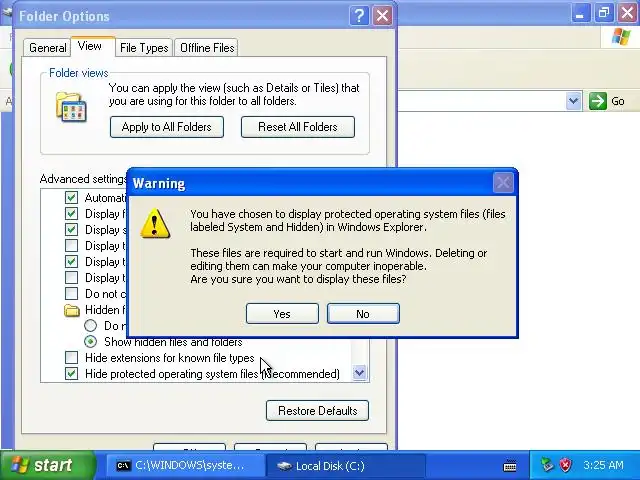640x480 pixels.
Task: Close the Explorer window
Action: point(628,13)
